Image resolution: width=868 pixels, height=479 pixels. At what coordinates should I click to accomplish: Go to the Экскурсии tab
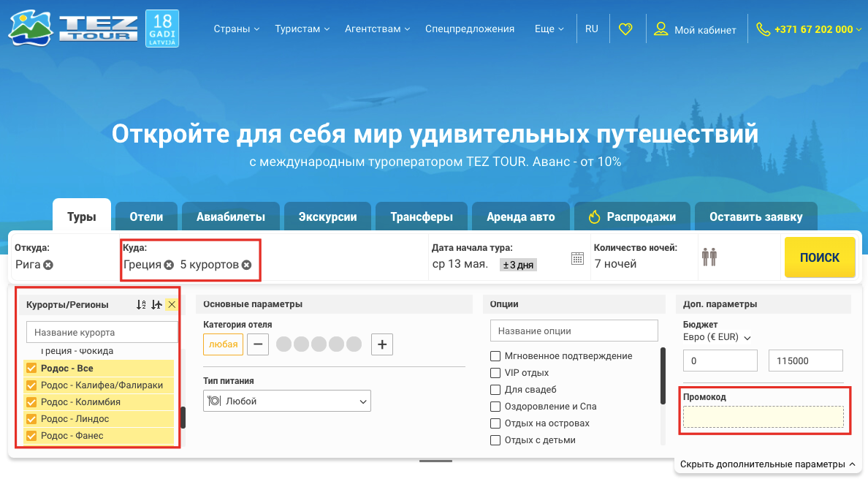[328, 216]
